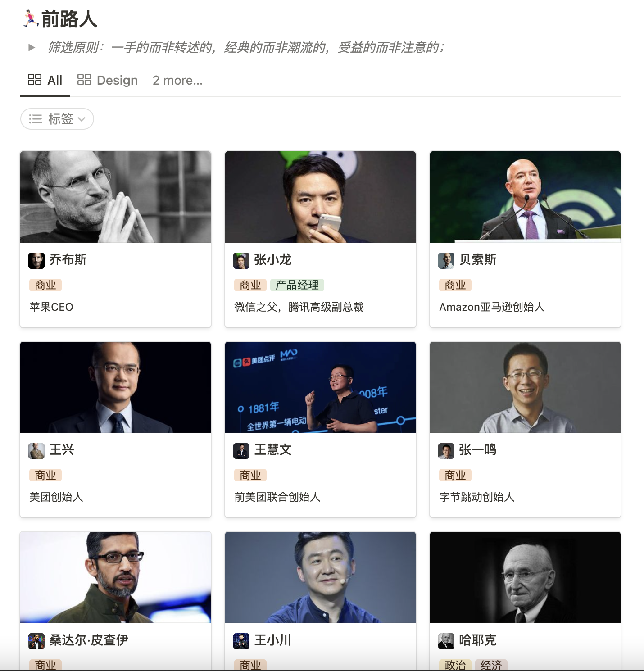Click the 张小龙 page avatar icon
The image size is (644, 671).
(241, 260)
